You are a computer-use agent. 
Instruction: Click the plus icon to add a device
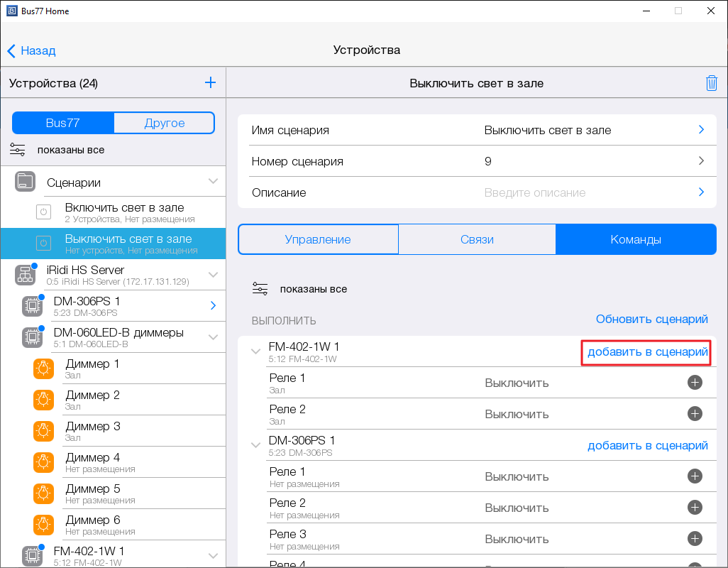pyautogui.click(x=210, y=83)
